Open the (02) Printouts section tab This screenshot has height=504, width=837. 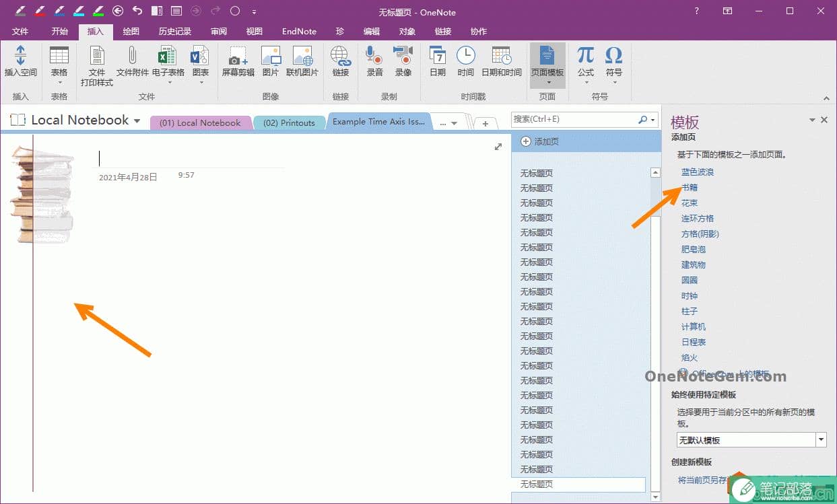pyautogui.click(x=289, y=122)
